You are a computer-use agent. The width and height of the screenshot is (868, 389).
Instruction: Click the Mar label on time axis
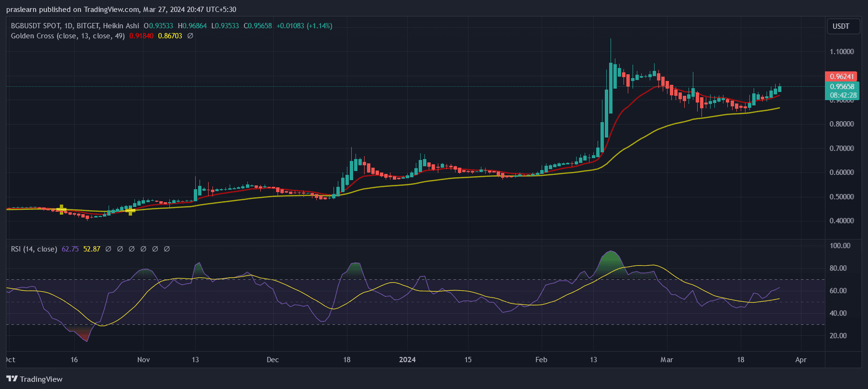667,360
